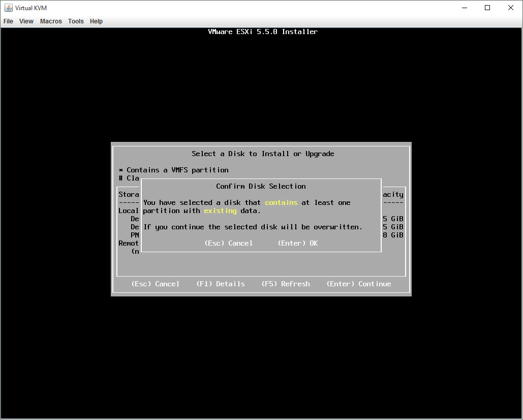Click (Enter) OK in Confirm Disk Selection
The width and height of the screenshot is (523, 420).
coord(297,243)
